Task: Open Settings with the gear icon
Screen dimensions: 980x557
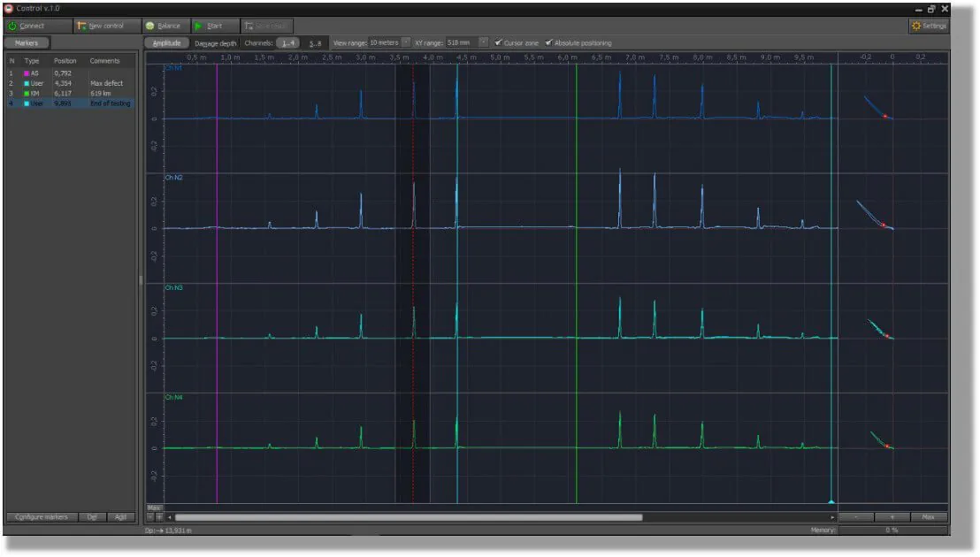Action: pyautogui.click(x=915, y=26)
